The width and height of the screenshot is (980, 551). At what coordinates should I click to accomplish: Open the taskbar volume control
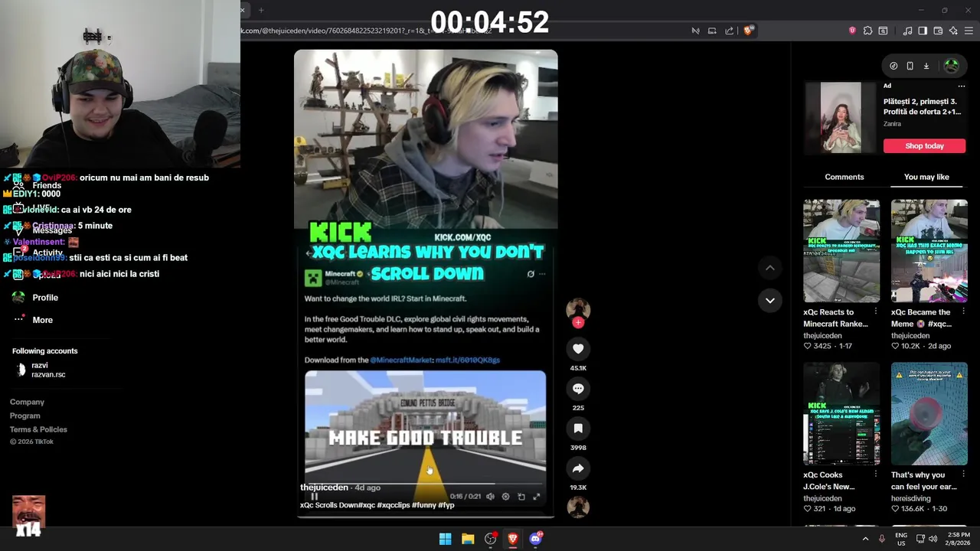coord(933,539)
